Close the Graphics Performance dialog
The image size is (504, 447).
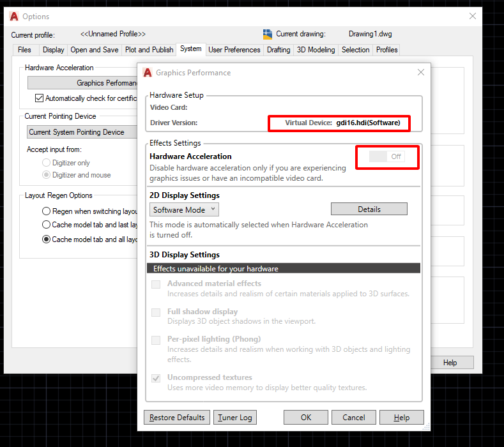click(x=421, y=73)
